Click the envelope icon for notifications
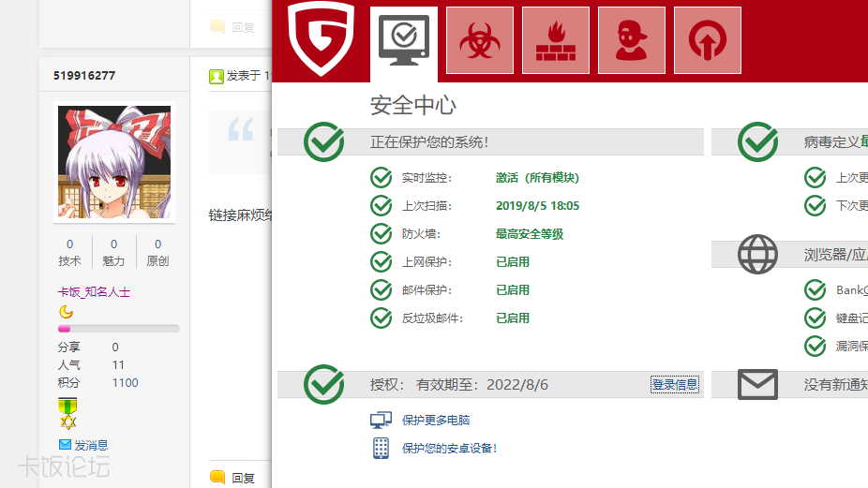Image resolution: width=868 pixels, height=488 pixels. pos(757,384)
